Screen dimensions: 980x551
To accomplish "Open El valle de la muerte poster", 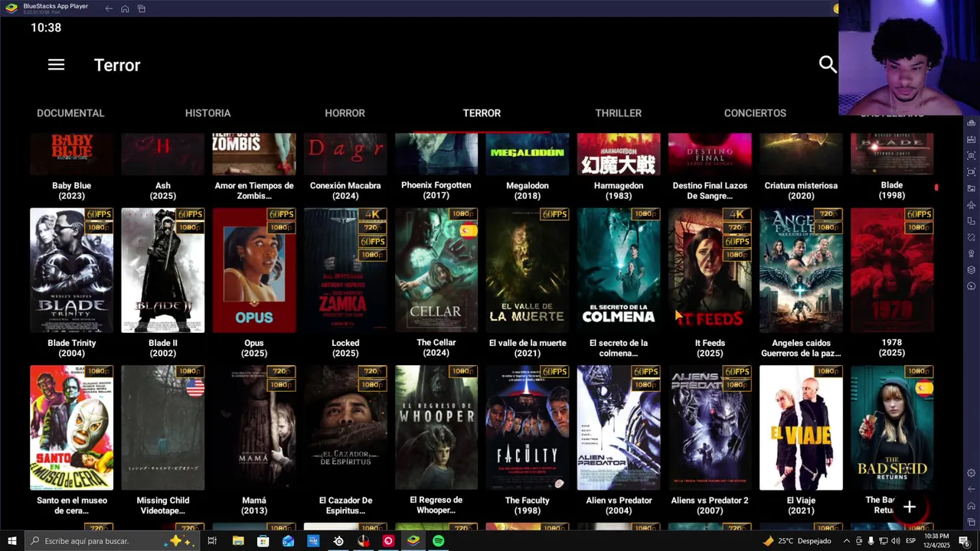I will [528, 270].
